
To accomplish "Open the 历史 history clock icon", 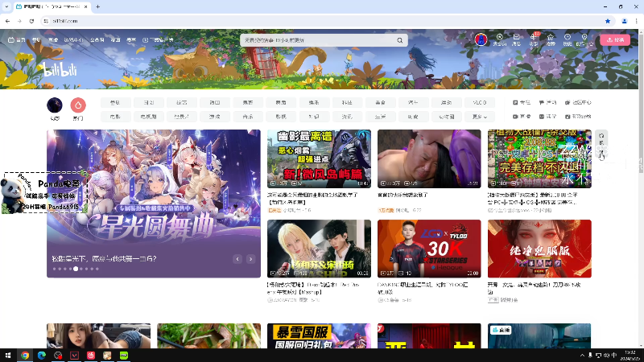I will click(x=568, y=39).
